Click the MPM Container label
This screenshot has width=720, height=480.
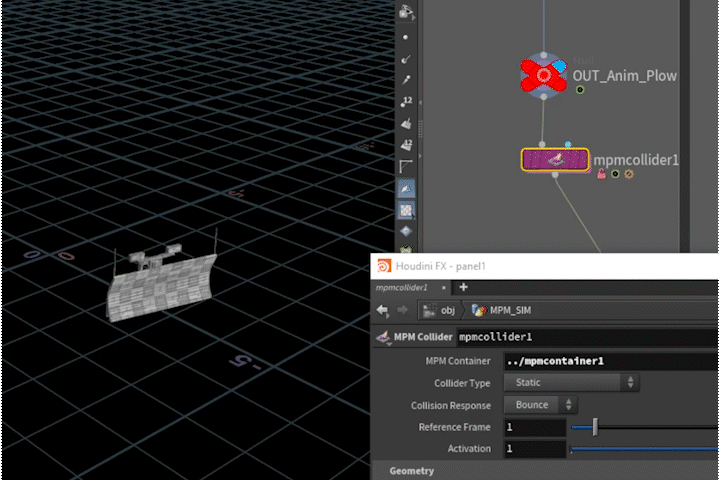457,361
